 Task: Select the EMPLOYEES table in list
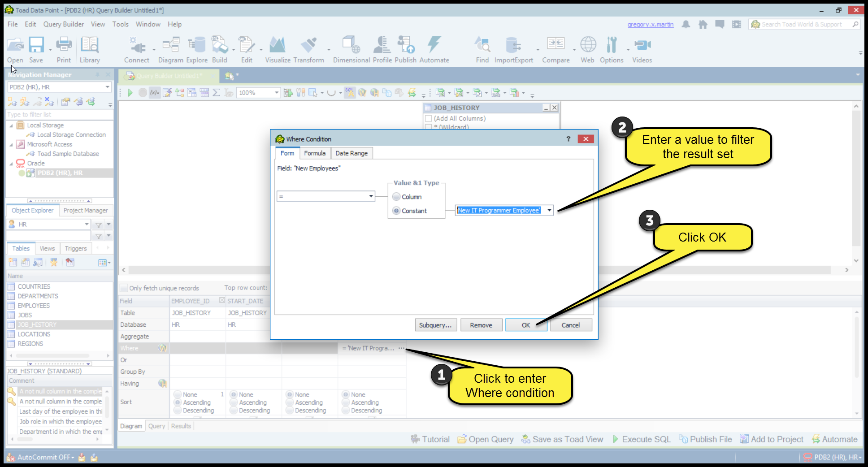(34, 306)
